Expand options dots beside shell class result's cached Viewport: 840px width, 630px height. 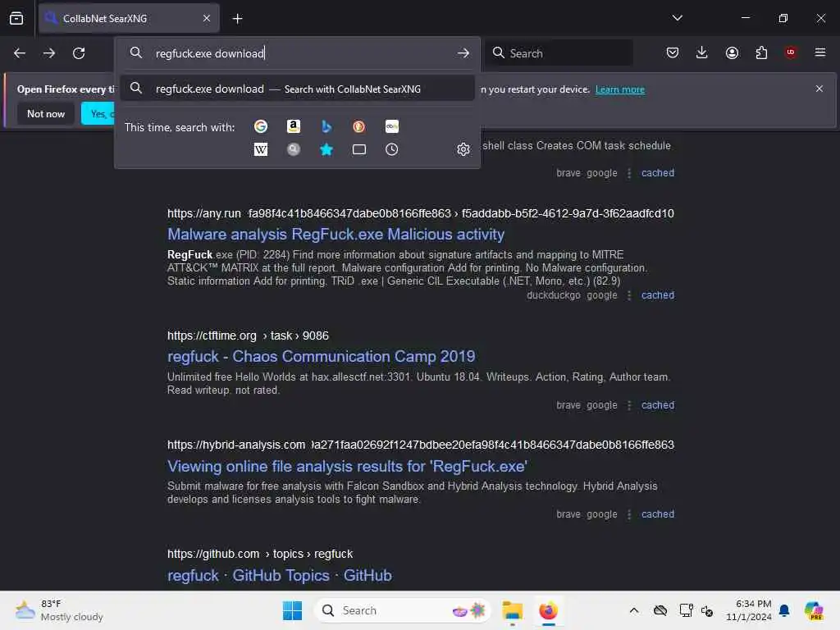tap(629, 173)
